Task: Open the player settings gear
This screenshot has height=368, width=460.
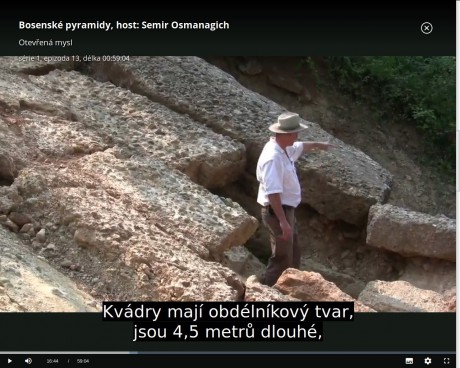Action: (428, 361)
